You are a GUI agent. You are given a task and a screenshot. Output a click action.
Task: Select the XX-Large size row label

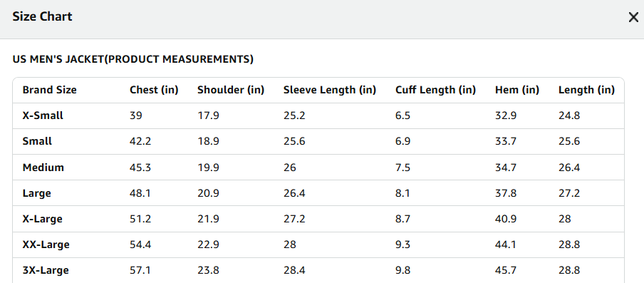pyautogui.click(x=46, y=245)
